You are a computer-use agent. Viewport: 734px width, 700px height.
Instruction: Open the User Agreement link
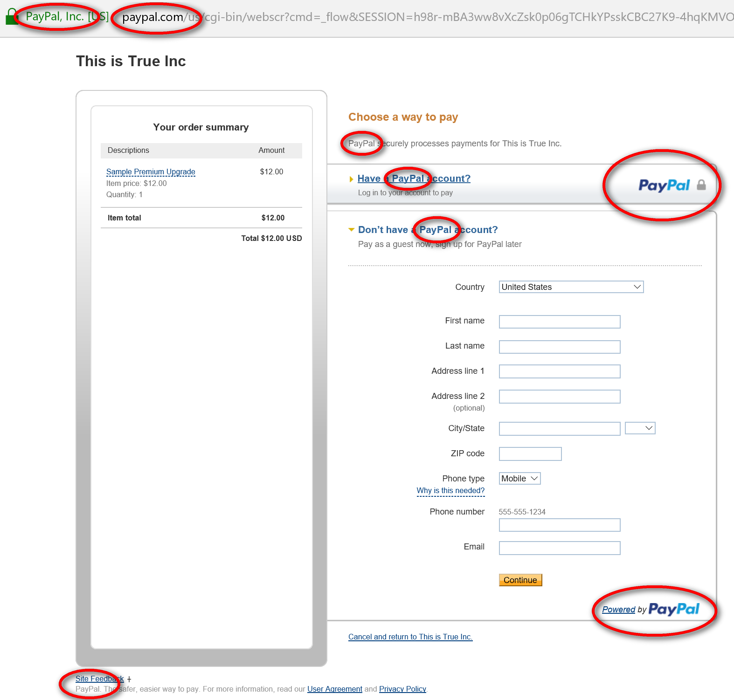(x=334, y=689)
